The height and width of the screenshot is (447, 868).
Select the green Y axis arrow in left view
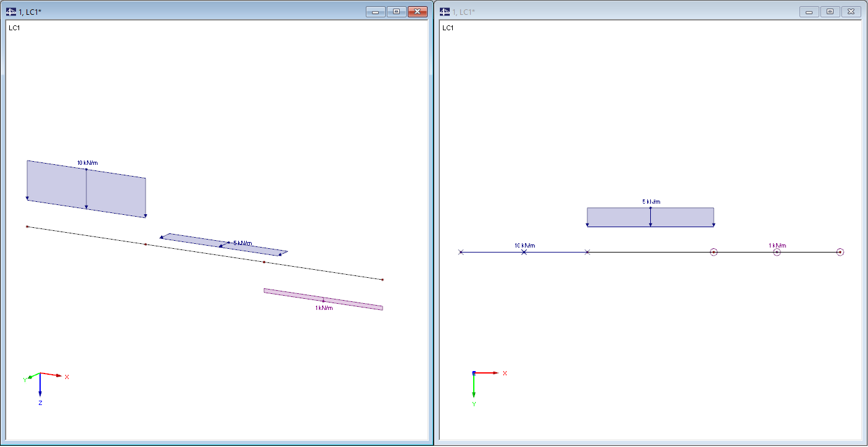click(x=28, y=377)
